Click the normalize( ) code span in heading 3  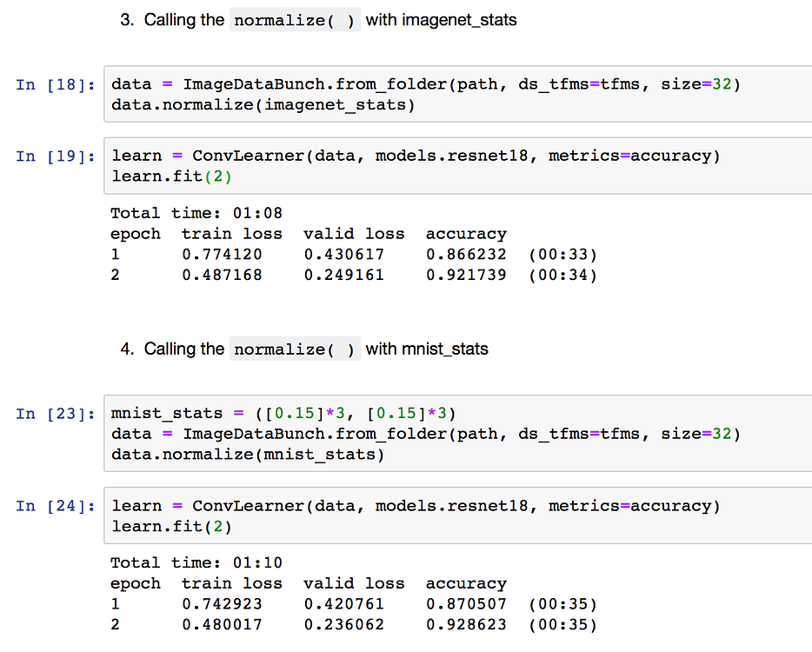click(295, 20)
